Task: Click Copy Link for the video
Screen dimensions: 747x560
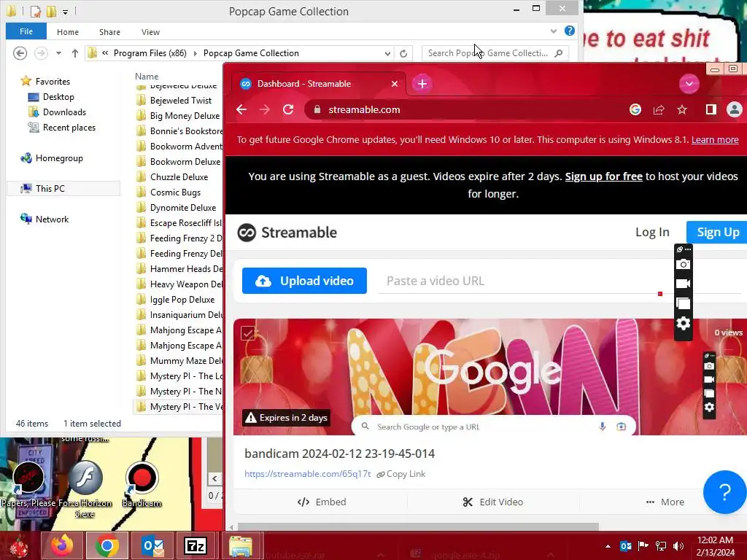Action: coord(401,474)
